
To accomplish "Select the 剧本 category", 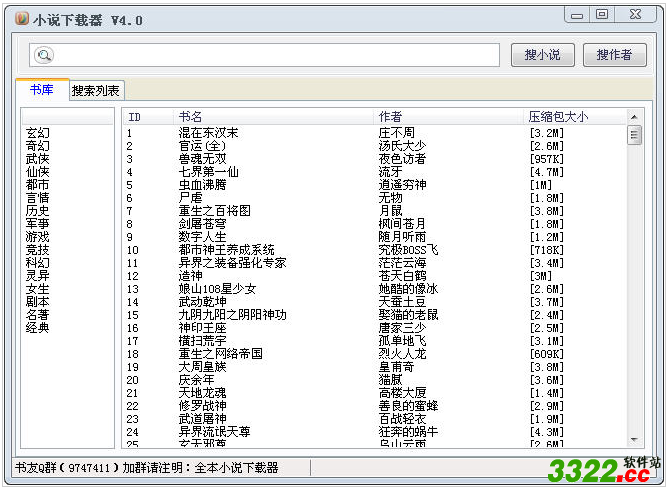I will 37,302.
